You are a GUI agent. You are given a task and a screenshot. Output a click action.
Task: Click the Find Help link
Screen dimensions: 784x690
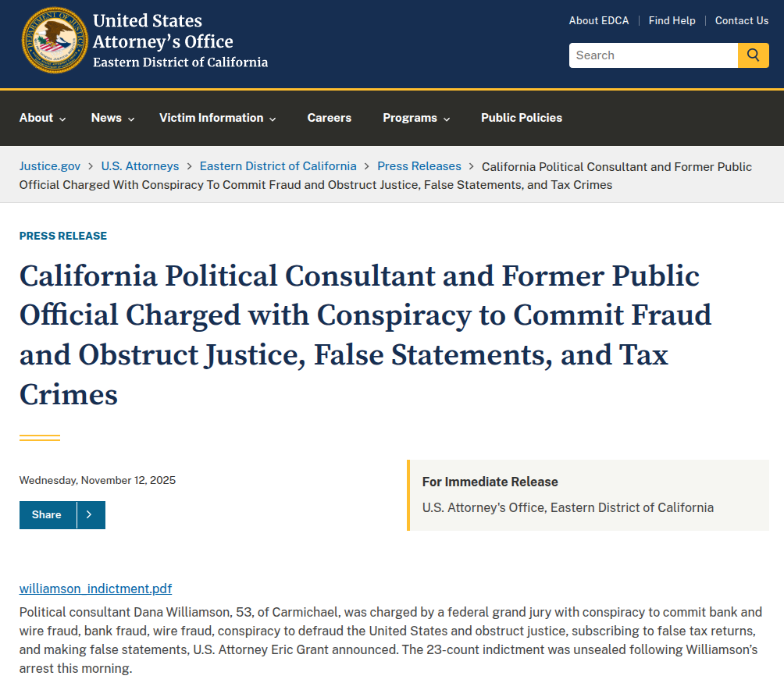(672, 21)
